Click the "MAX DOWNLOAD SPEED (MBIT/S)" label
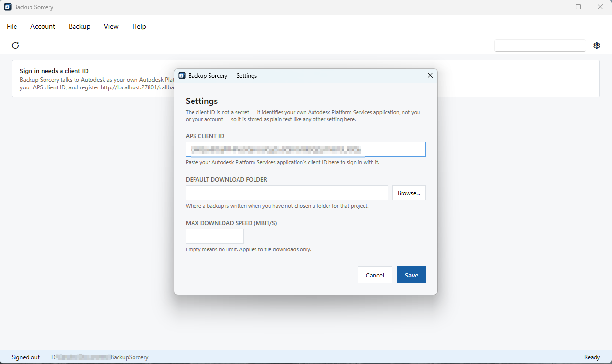The width and height of the screenshot is (612, 364). [x=231, y=223]
